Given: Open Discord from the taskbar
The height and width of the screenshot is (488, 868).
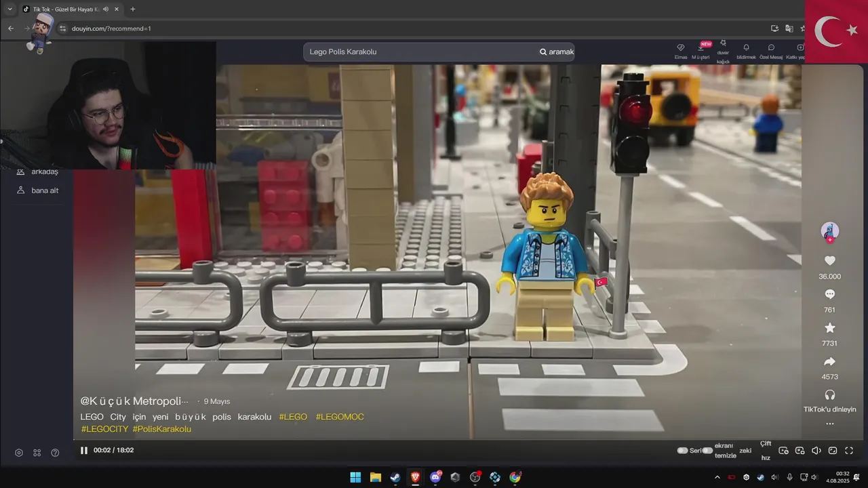Looking at the screenshot, I should (x=435, y=477).
